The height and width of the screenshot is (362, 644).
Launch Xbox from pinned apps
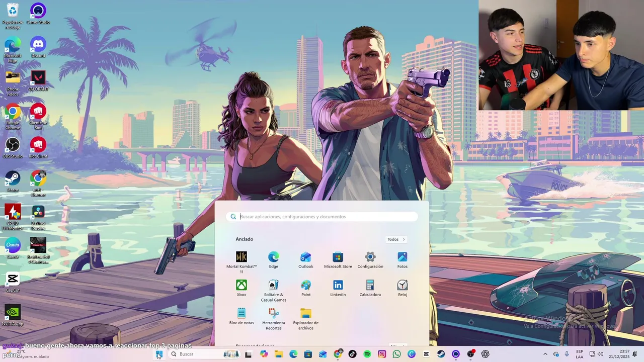[x=242, y=289]
